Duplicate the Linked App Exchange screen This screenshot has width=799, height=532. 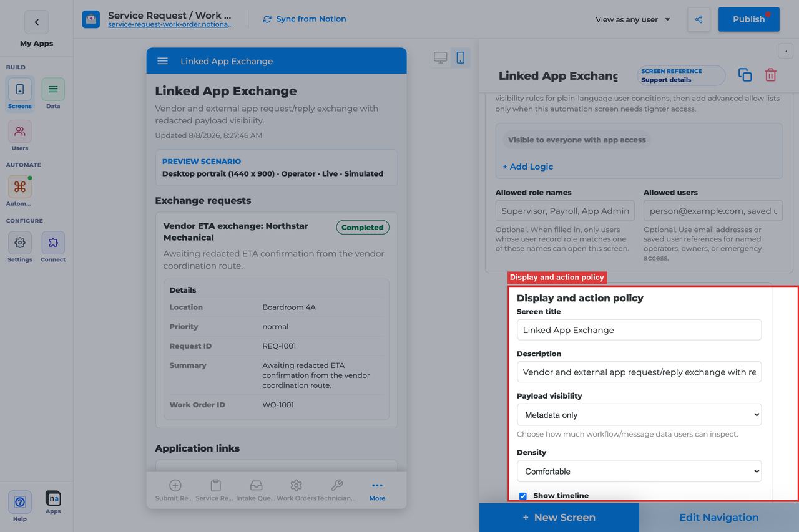(x=745, y=75)
